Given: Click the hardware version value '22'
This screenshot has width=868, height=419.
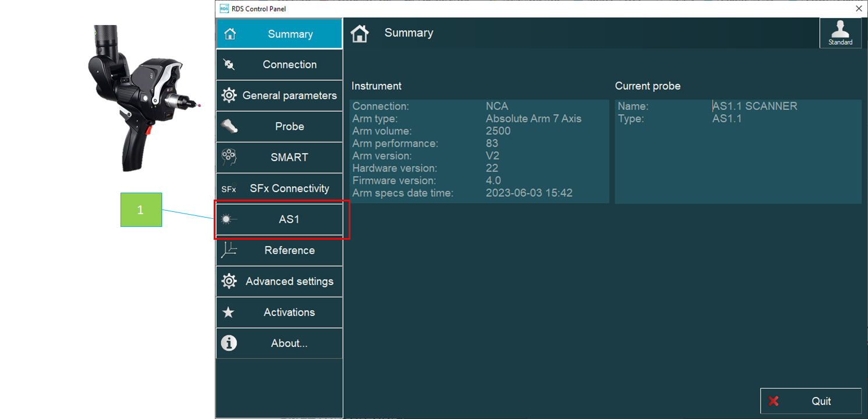Looking at the screenshot, I should (x=492, y=168).
